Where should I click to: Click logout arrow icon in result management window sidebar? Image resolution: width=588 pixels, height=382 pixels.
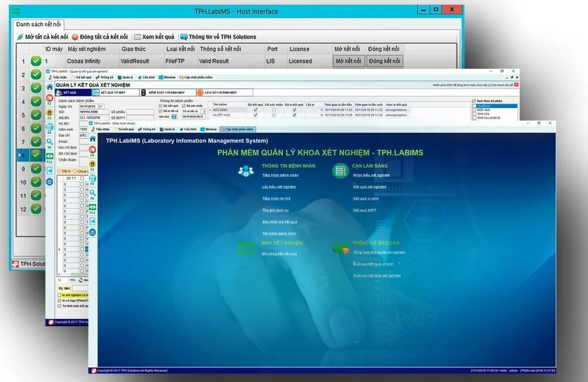[x=50, y=171]
